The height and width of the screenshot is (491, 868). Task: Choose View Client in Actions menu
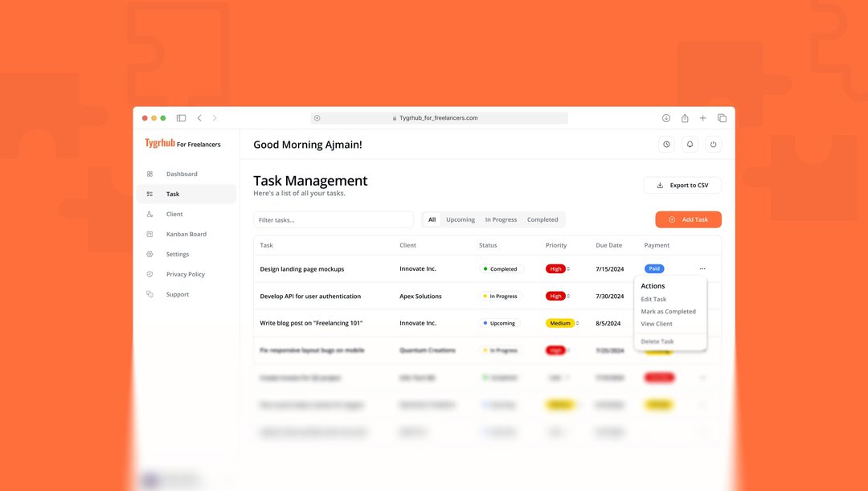pyautogui.click(x=657, y=324)
